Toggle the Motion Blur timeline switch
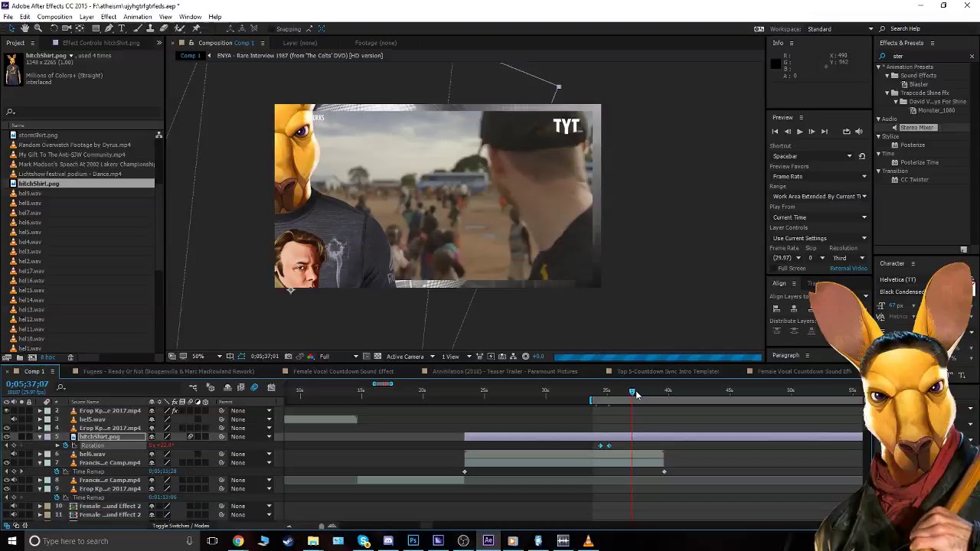 (254, 387)
